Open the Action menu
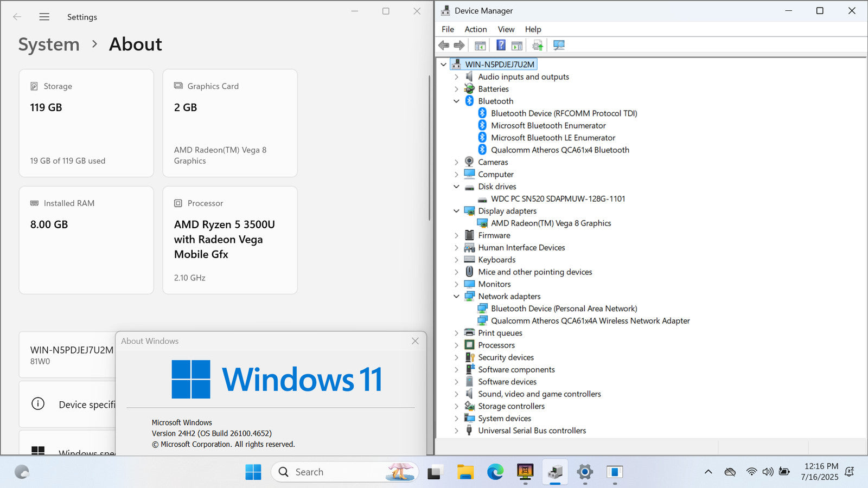This screenshot has width=868, height=488. point(475,29)
